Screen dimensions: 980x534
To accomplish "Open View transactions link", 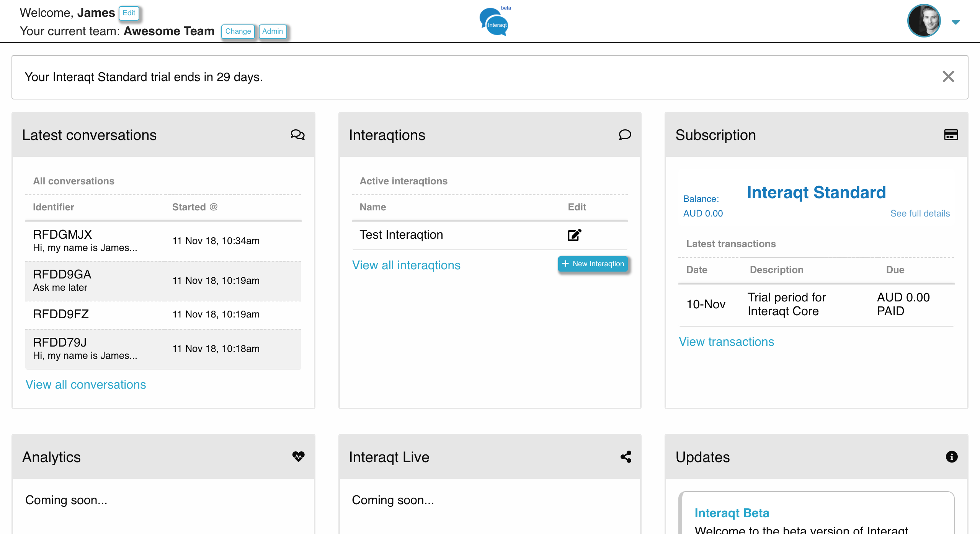I will (726, 342).
